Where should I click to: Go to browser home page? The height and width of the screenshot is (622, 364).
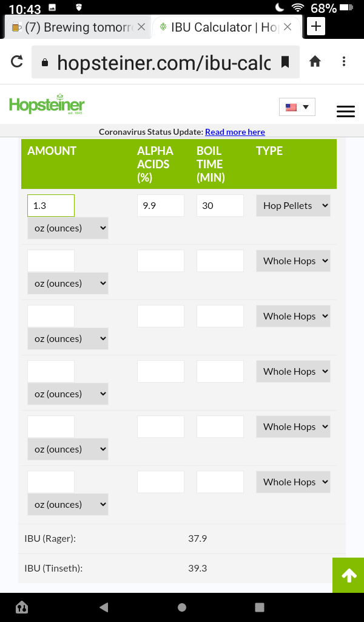click(x=315, y=61)
